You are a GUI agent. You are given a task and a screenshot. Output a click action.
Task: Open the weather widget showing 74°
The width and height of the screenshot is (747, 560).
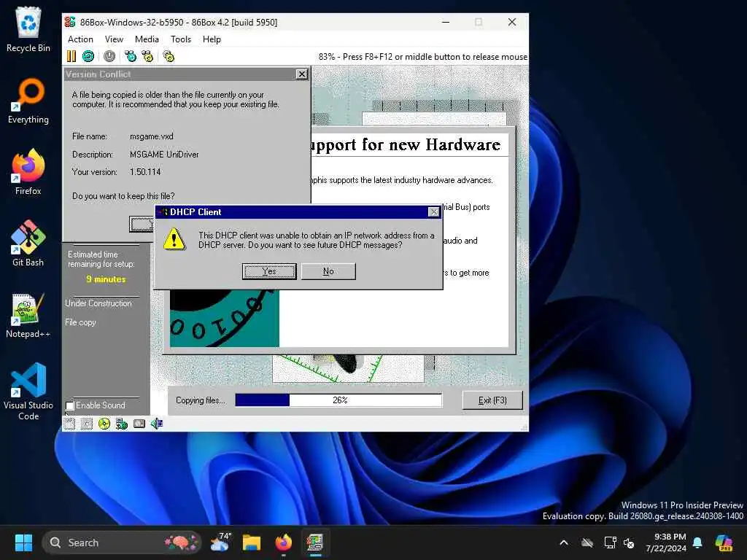220,542
